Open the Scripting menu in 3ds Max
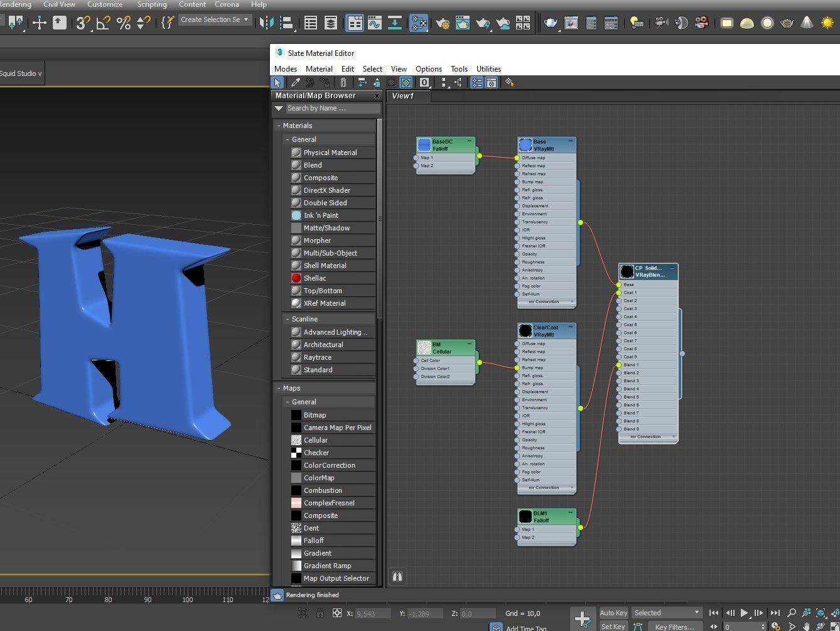The height and width of the screenshot is (631, 840). point(152,4)
